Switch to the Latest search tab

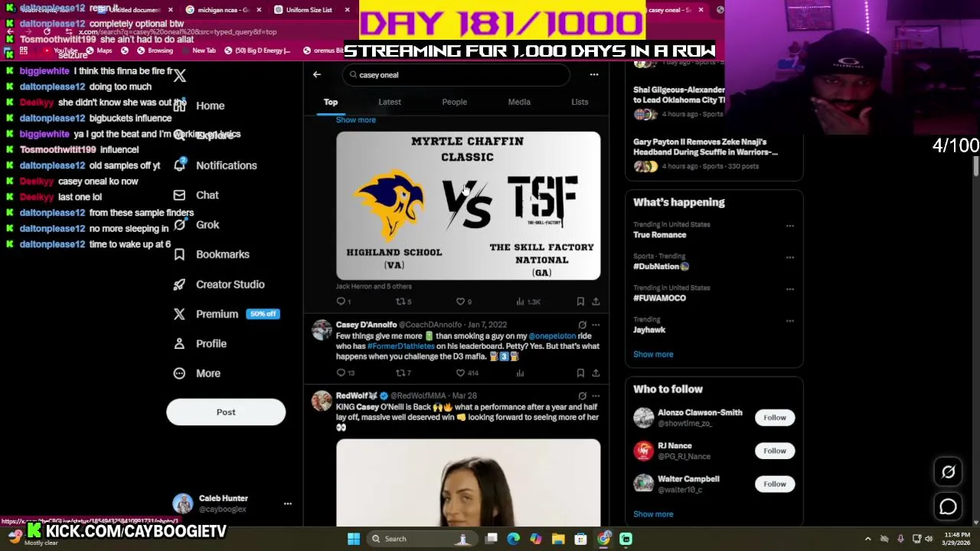390,102
